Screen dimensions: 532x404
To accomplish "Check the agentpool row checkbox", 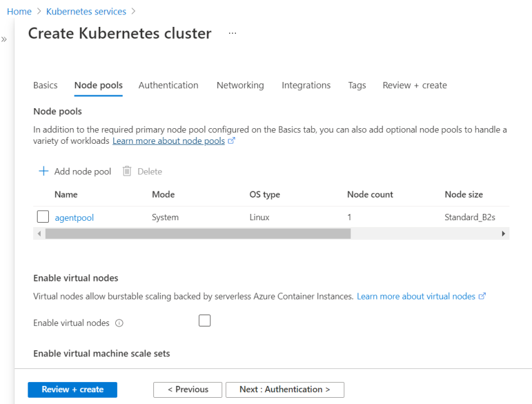I will 43,216.
